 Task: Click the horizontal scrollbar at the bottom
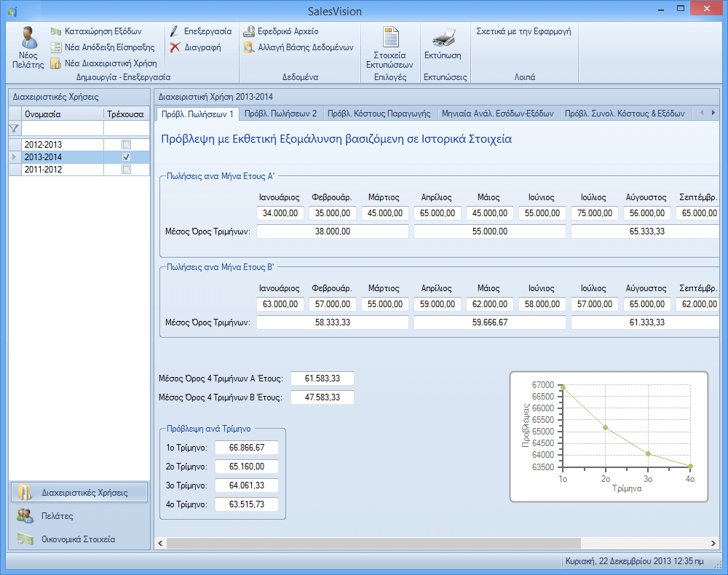[x=373, y=543]
